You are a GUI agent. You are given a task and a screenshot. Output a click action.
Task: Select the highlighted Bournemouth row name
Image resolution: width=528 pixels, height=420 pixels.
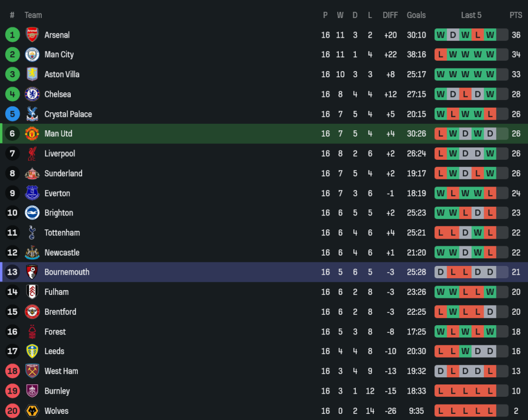click(x=67, y=272)
